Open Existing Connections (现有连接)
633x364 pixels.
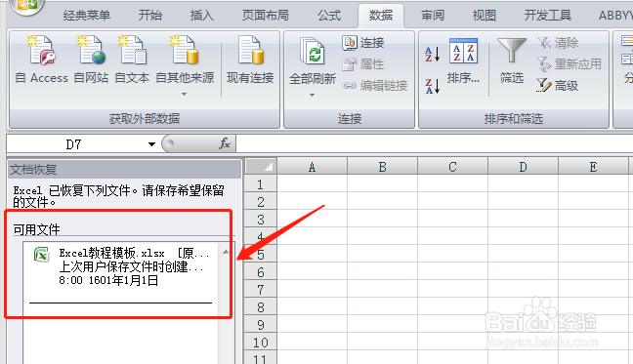(250, 60)
